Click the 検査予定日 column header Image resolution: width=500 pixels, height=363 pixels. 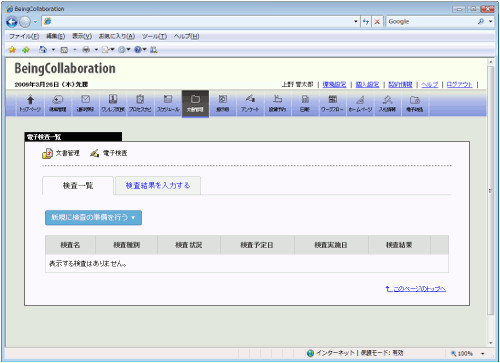pos(257,245)
